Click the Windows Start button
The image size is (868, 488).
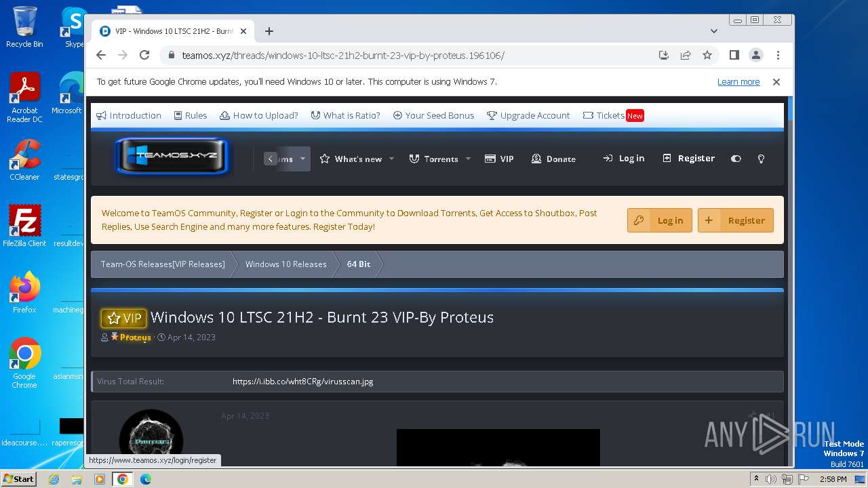(x=18, y=479)
